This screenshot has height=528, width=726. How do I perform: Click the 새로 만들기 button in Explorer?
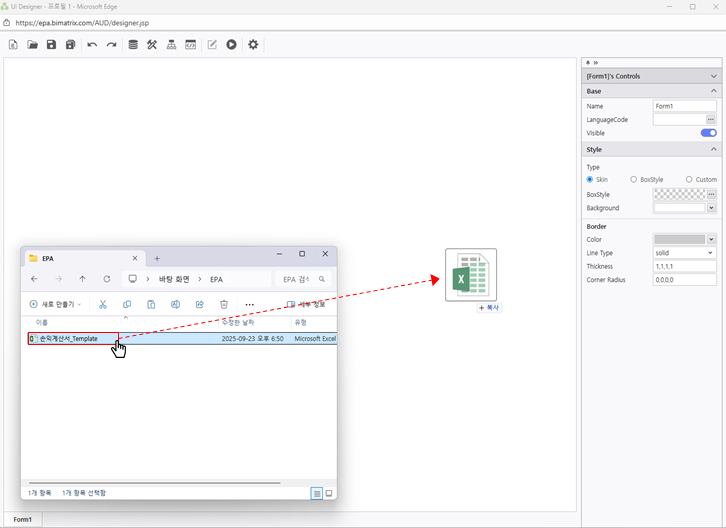click(56, 304)
